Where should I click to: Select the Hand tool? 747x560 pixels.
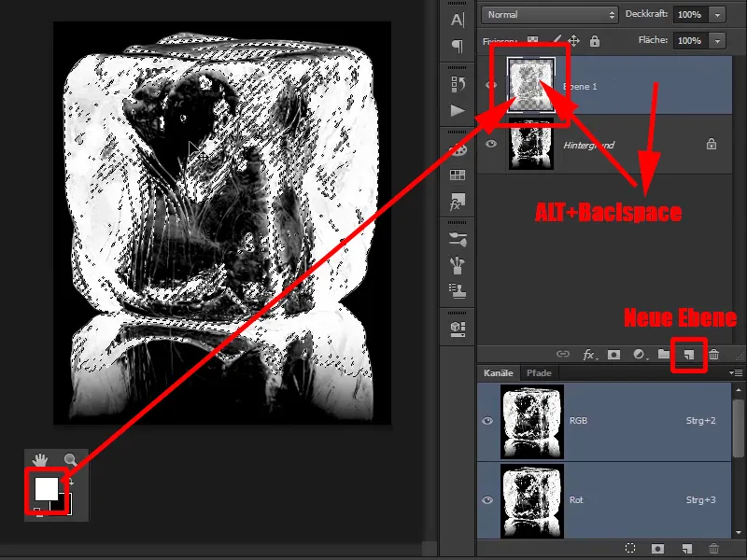point(40,459)
